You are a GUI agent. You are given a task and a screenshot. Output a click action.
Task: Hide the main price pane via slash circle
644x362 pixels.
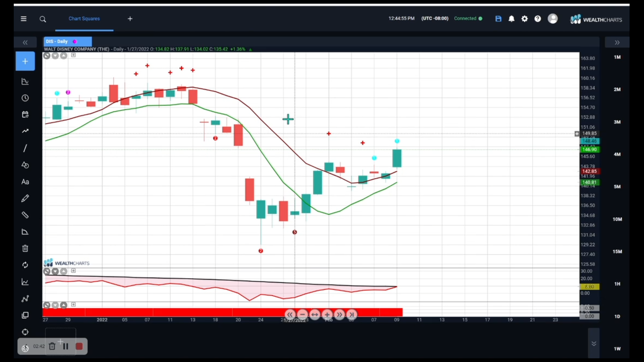47,56
